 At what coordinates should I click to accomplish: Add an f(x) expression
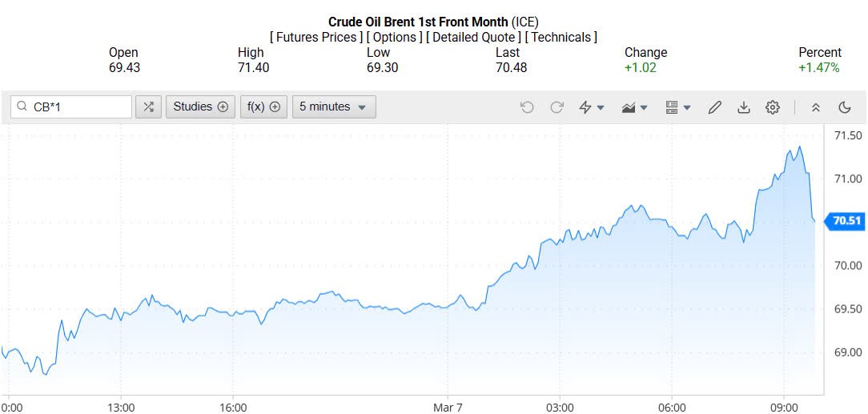coord(263,107)
